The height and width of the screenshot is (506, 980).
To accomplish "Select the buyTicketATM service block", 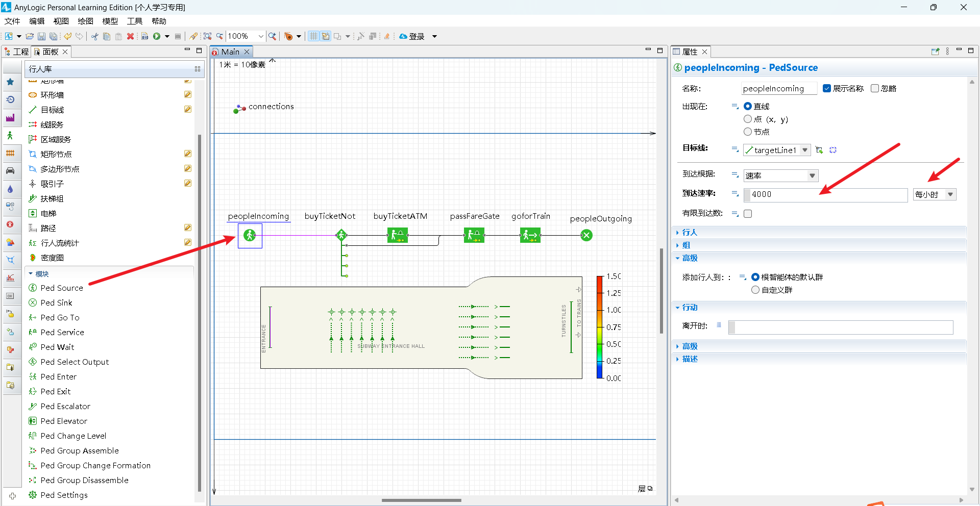I will (398, 235).
